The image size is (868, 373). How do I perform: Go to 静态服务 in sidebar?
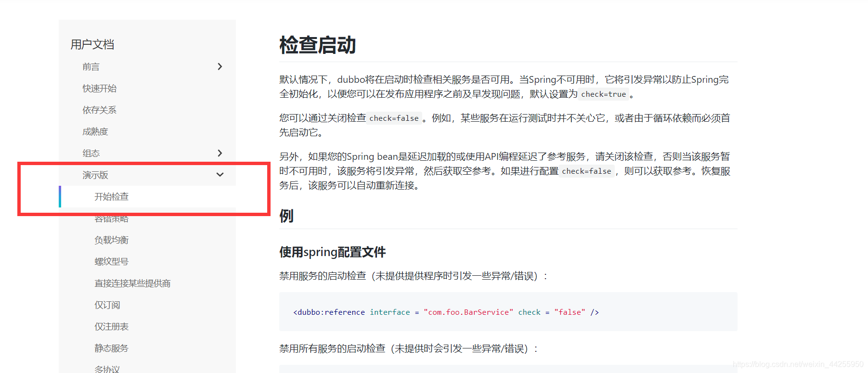click(112, 348)
